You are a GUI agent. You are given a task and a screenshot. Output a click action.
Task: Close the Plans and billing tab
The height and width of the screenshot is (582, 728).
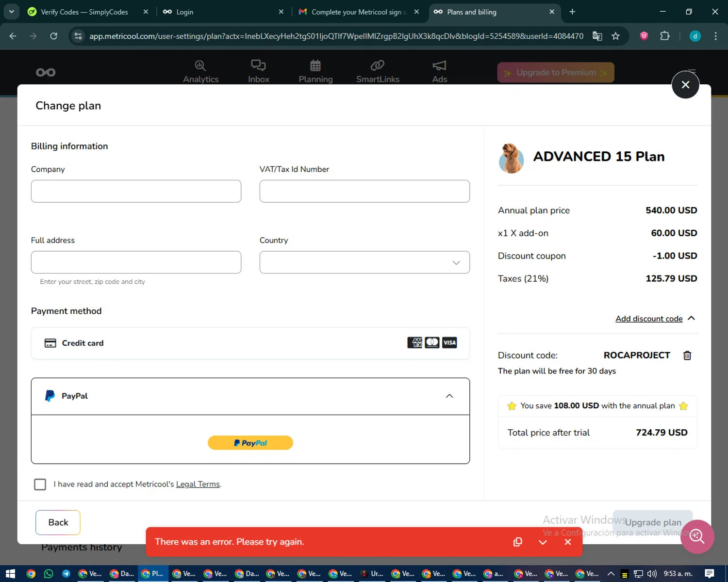[x=552, y=12]
